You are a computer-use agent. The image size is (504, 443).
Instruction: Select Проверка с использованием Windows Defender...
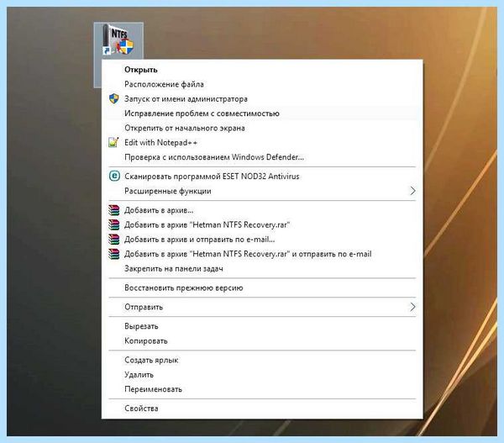pos(262,157)
